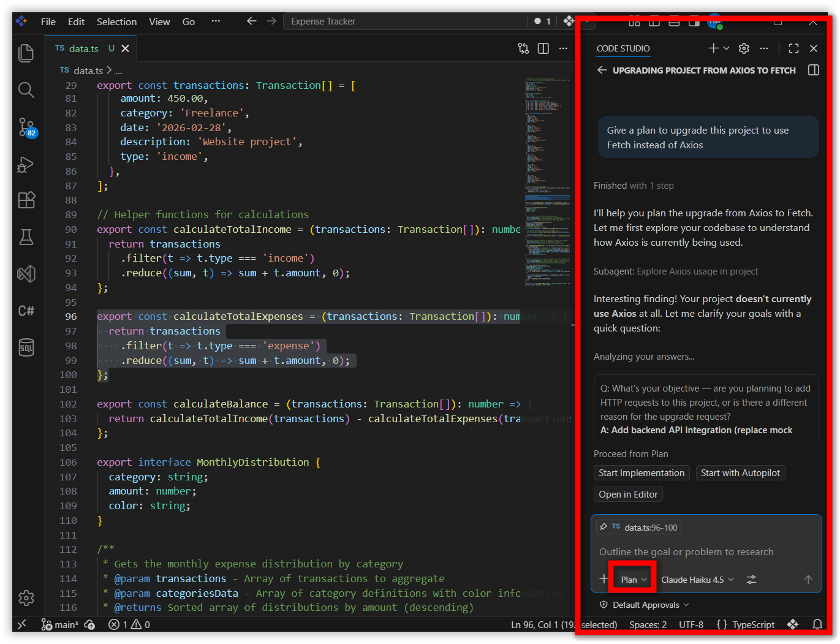The height and width of the screenshot is (644, 840).
Task: Switch to the data.ts editor tab
Action: (x=84, y=48)
